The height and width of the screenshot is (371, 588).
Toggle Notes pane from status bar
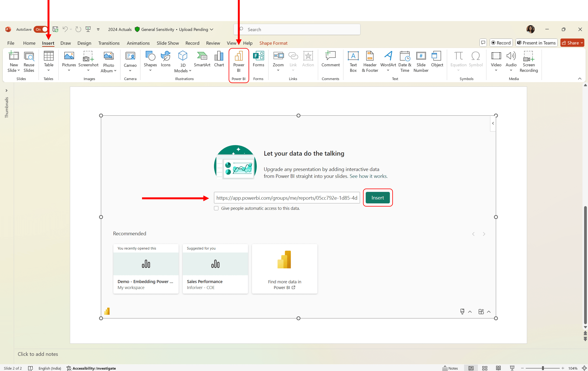450,368
